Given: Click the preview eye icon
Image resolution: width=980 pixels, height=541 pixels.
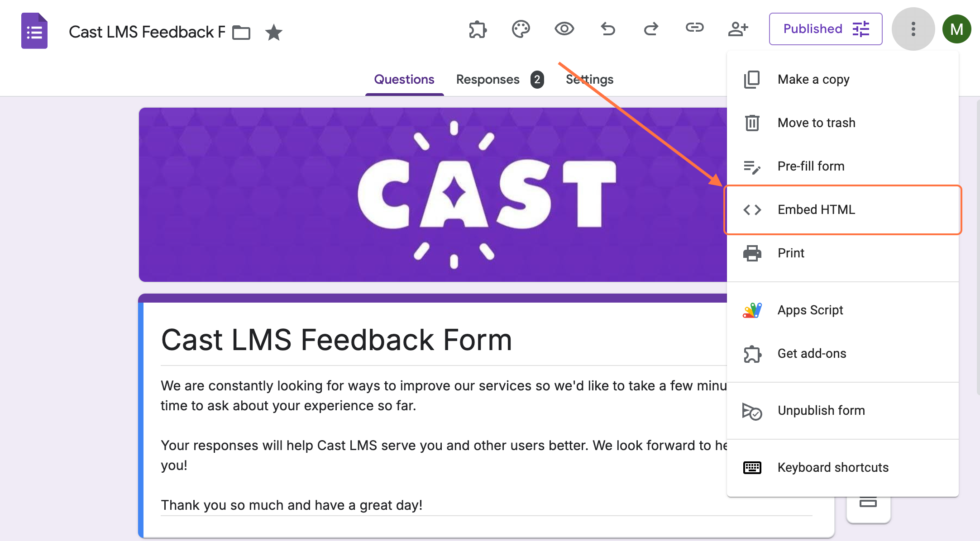Looking at the screenshot, I should coord(564,29).
